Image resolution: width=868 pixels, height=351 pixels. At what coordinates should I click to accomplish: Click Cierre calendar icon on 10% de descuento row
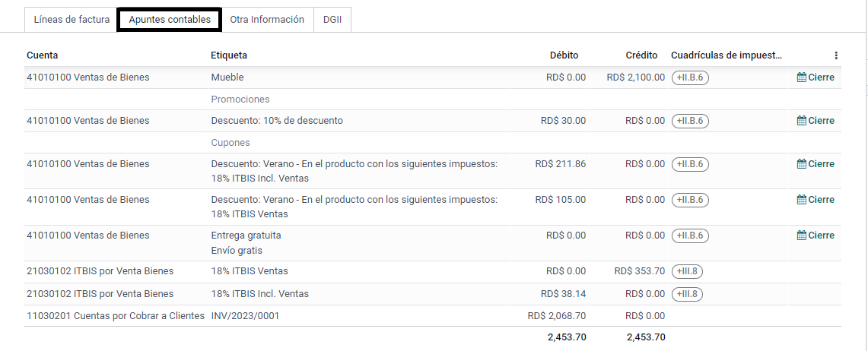pos(801,121)
